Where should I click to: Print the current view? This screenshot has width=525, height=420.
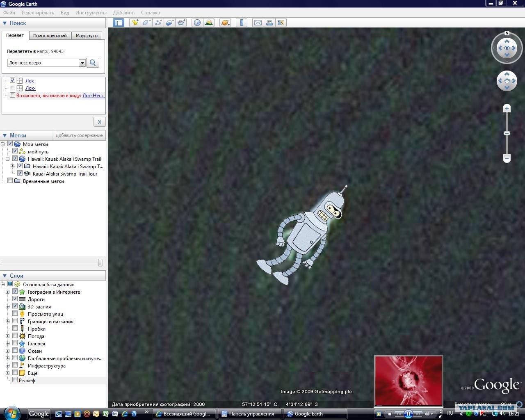tap(269, 23)
